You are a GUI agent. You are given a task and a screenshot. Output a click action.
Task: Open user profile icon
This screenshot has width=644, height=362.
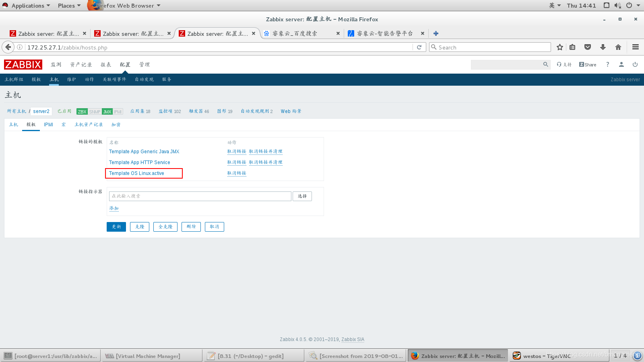(621, 64)
